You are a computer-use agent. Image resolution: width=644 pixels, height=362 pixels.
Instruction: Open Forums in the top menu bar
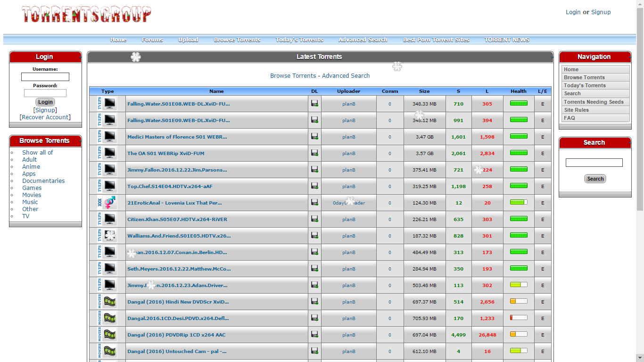click(152, 40)
